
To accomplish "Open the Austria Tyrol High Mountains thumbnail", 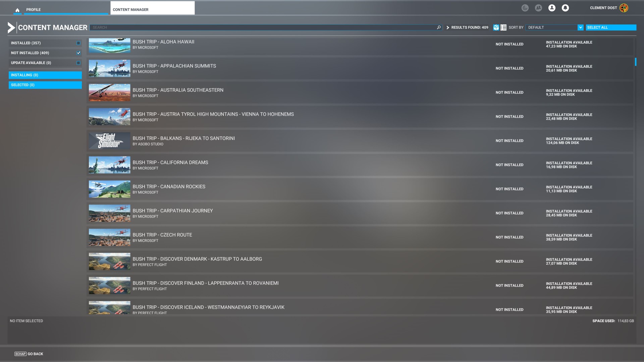I will (x=110, y=117).
